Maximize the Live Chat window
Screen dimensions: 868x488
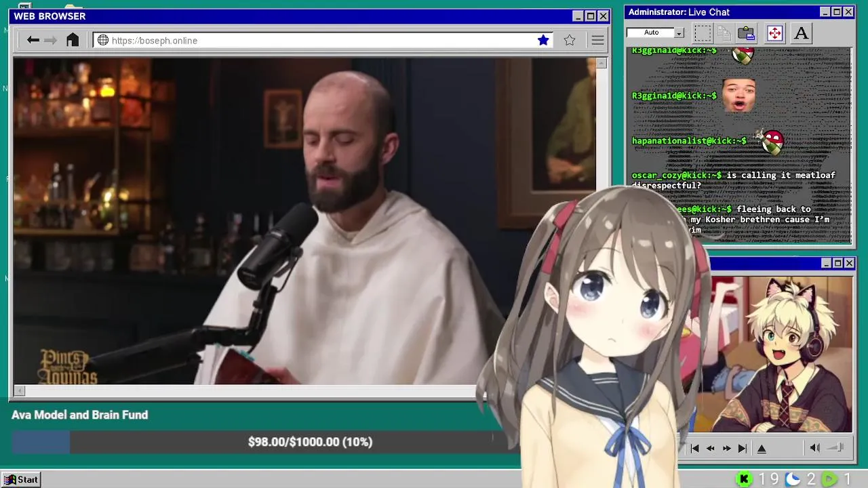[x=837, y=12]
